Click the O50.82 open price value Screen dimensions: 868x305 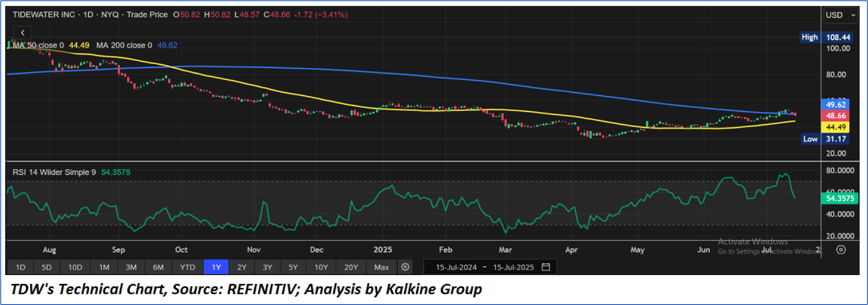[186, 14]
